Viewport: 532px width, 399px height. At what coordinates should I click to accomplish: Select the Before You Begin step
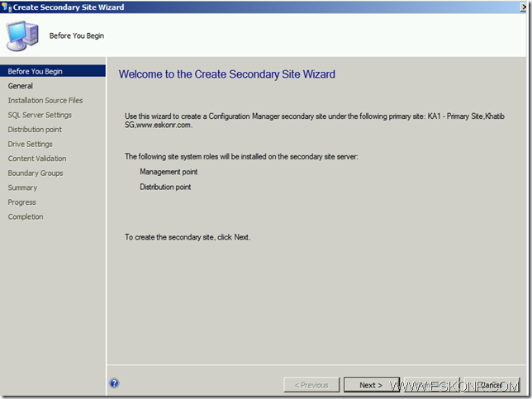pyautogui.click(x=53, y=71)
